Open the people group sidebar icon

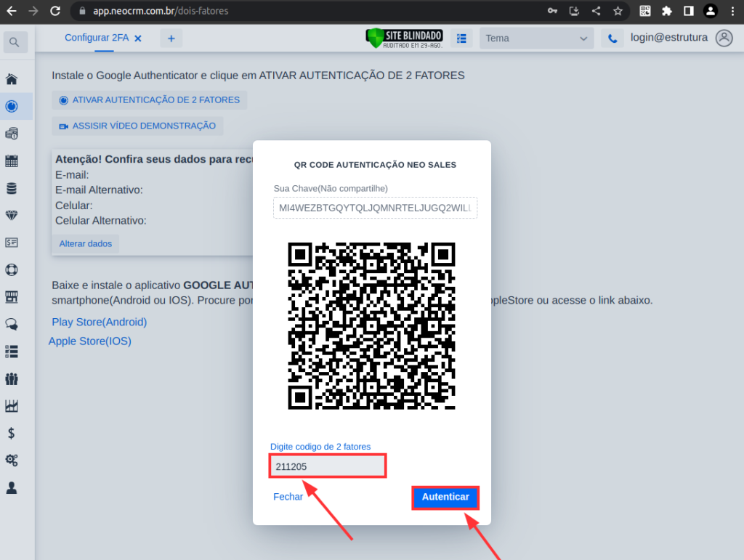(12, 378)
